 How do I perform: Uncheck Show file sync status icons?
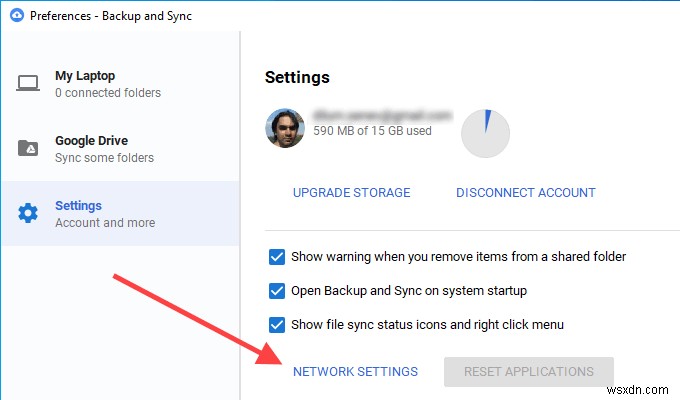click(x=277, y=325)
